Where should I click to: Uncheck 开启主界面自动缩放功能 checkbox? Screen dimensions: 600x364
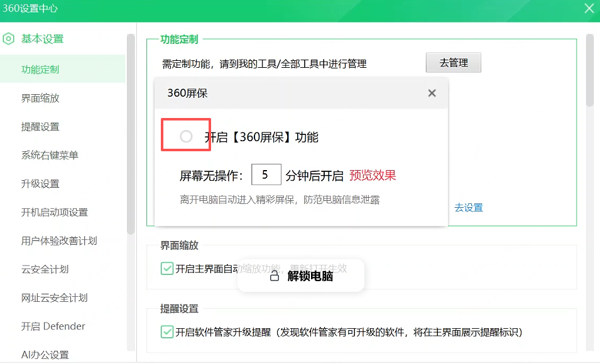167,269
